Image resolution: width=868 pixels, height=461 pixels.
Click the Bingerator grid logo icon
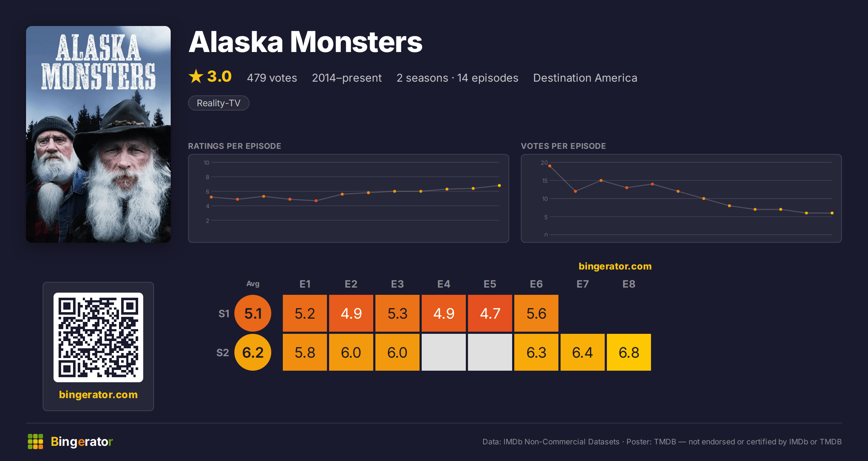35,441
